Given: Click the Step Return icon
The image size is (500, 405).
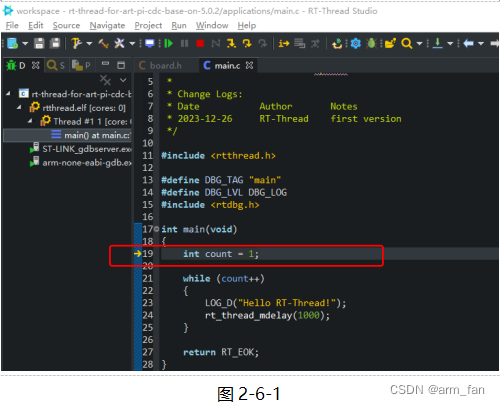Looking at the screenshot, I should pos(263,43).
